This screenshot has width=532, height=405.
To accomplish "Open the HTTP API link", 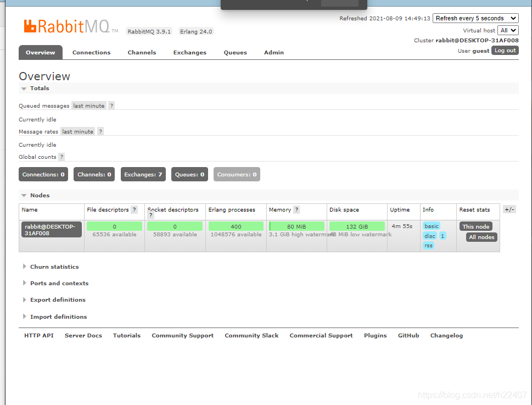I will pos(39,335).
